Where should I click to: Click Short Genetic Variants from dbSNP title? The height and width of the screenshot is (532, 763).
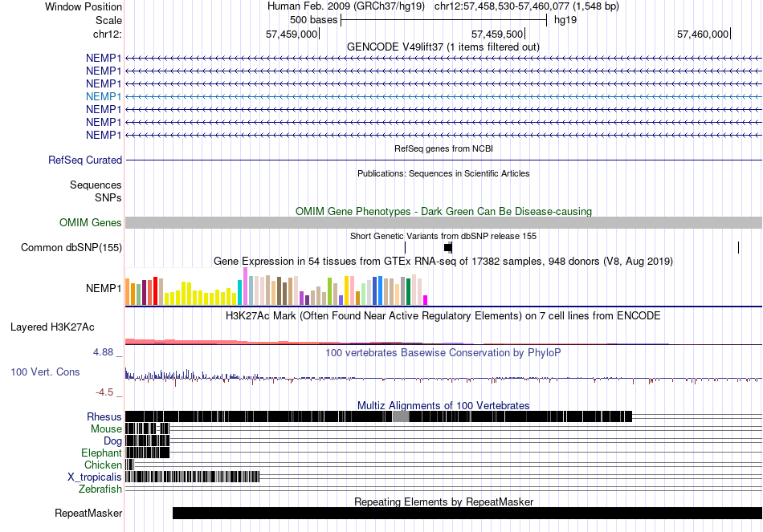point(443,237)
